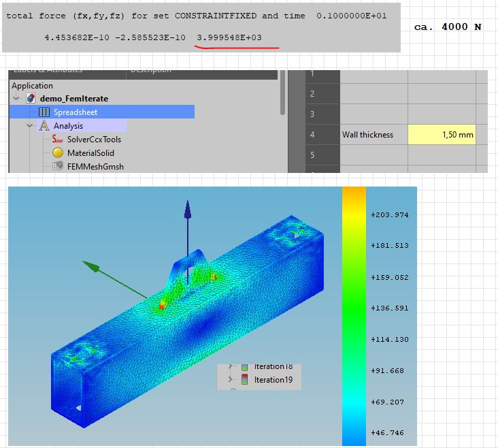The height and width of the screenshot is (448, 498).
Task: Click the Iteration18 result icon
Action: tap(245, 367)
